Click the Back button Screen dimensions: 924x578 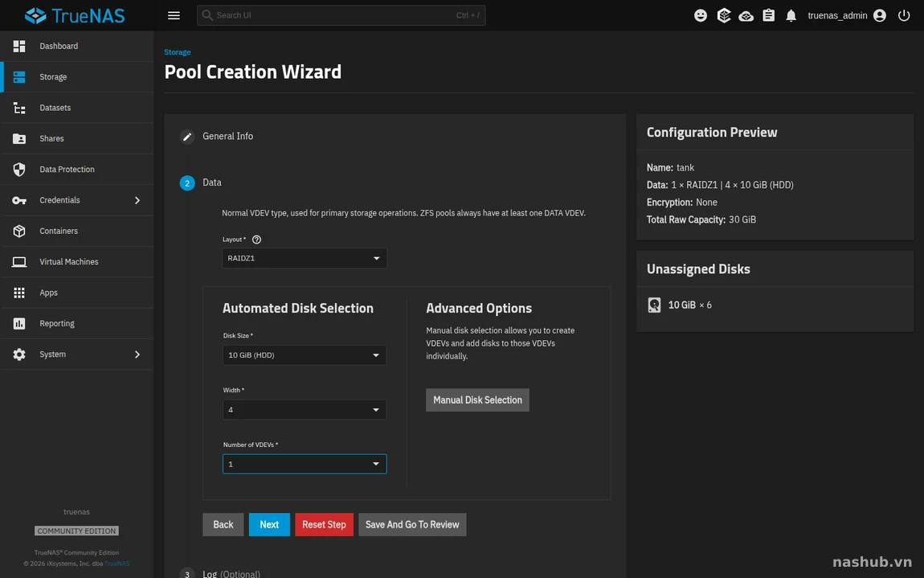223,524
